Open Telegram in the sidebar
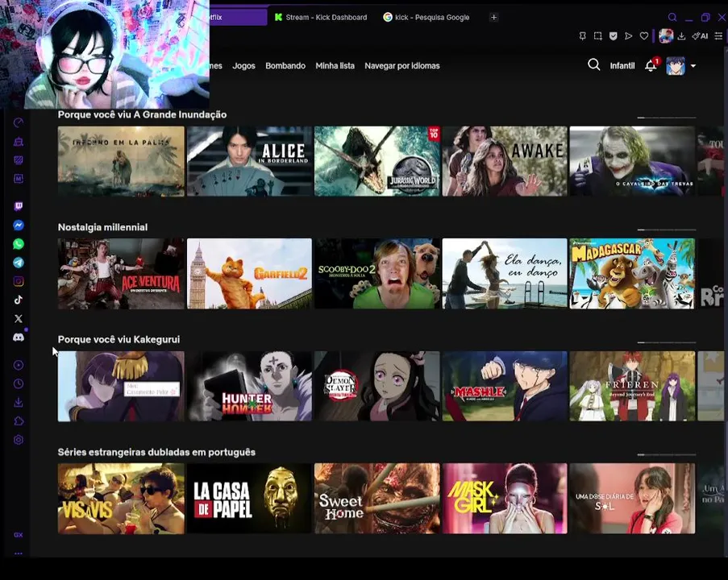 [18, 263]
